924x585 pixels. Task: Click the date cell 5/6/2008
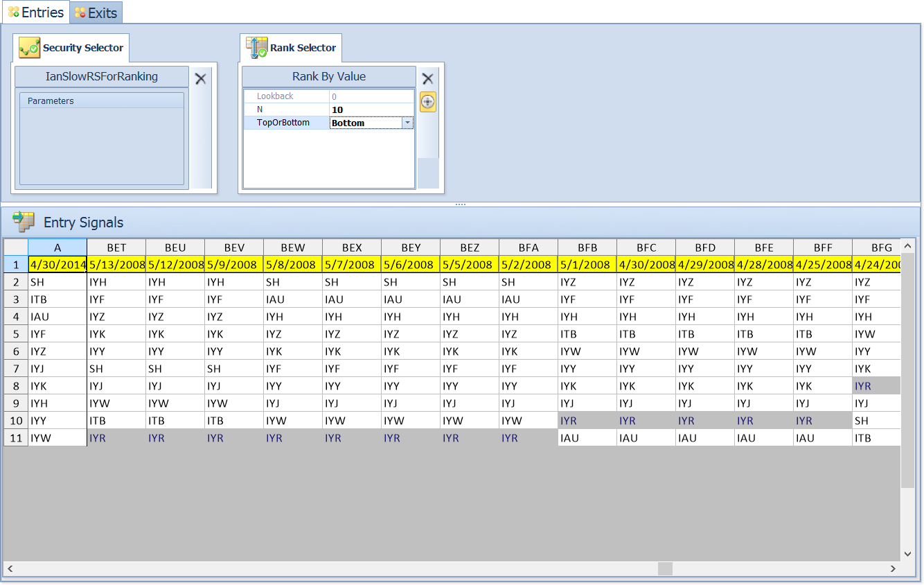pos(411,265)
